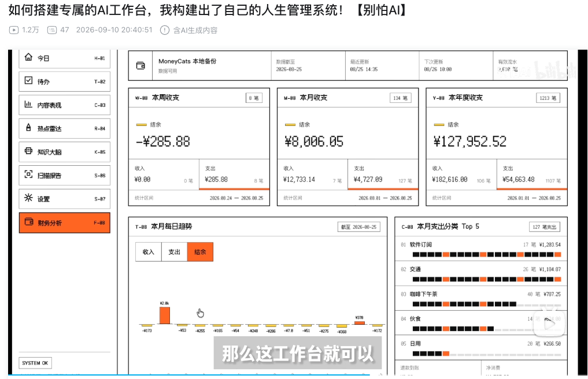Image resolution: width=588 pixels, height=379 pixels.
Task: Click the -¥368 chart bar label
Action: (342, 332)
